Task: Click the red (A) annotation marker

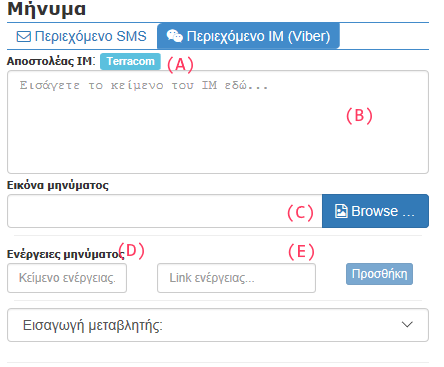Action: click(x=180, y=64)
